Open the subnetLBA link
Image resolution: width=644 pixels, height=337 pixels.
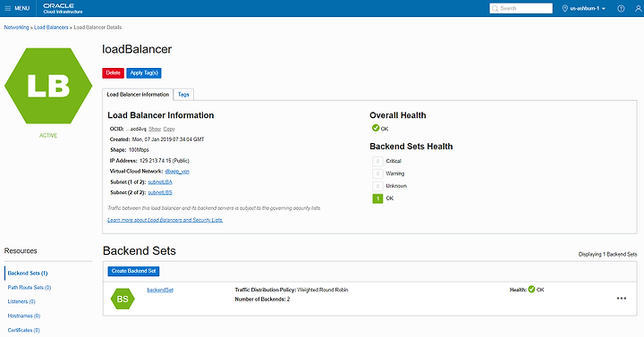[x=160, y=181]
